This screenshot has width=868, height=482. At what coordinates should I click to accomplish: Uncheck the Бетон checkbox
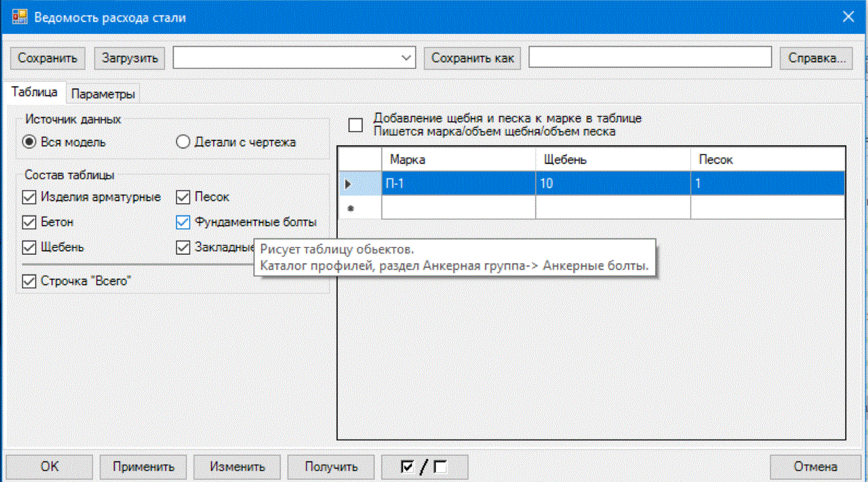pos(29,222)
